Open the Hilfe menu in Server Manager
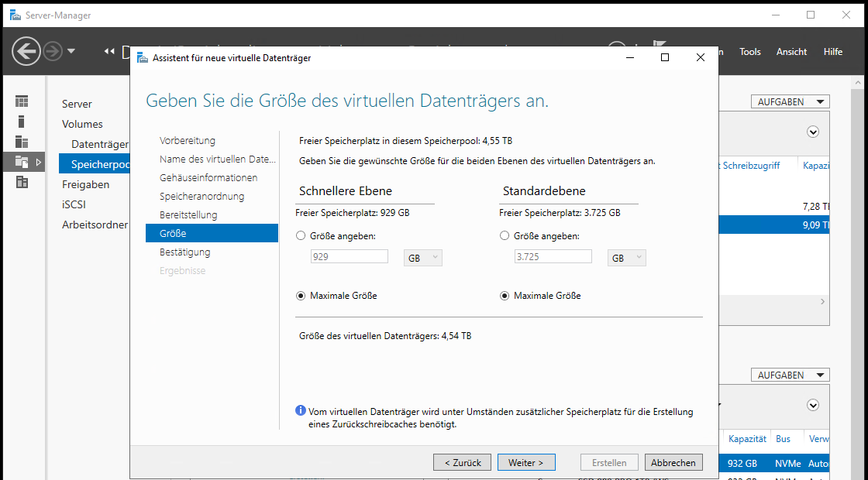 click(x=833, y=51)
